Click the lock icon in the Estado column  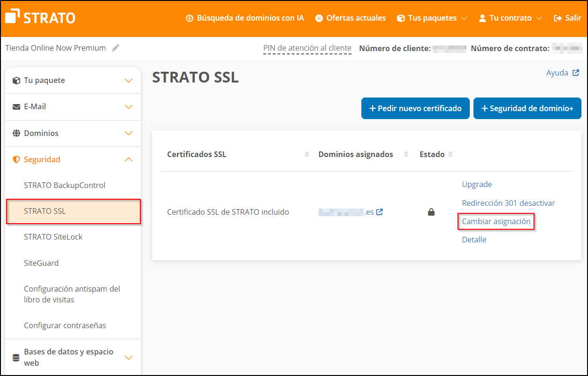[x=431, y=211]
